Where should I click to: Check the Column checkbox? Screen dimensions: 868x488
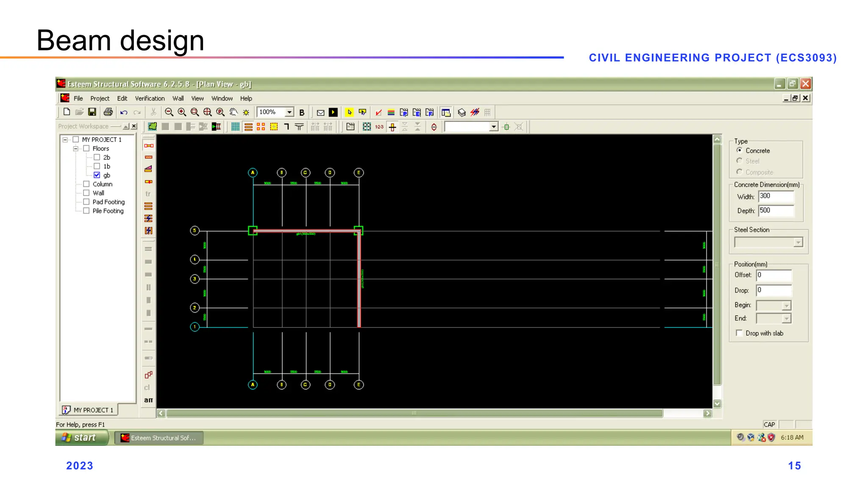pos(86,184)
